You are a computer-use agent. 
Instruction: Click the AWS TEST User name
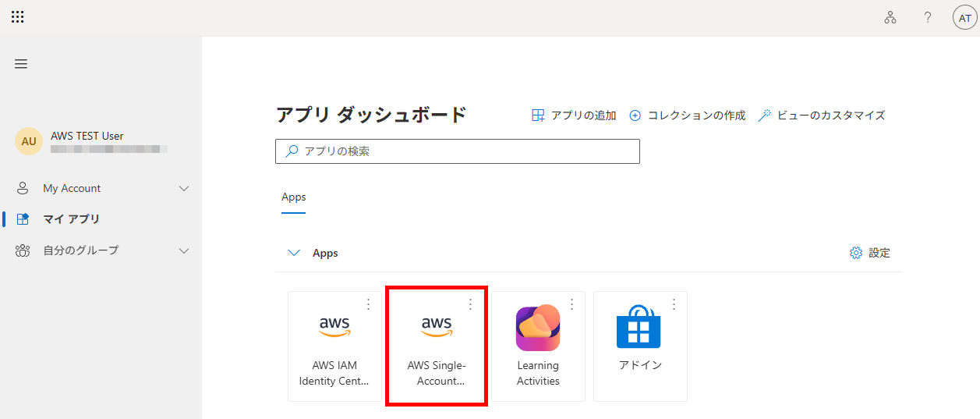click(87, 136)
